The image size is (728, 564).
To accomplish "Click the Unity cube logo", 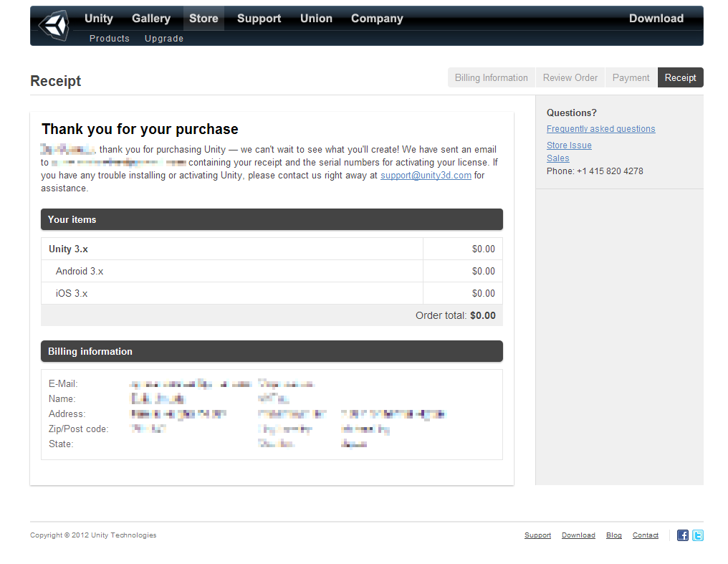I will point(54,26).
